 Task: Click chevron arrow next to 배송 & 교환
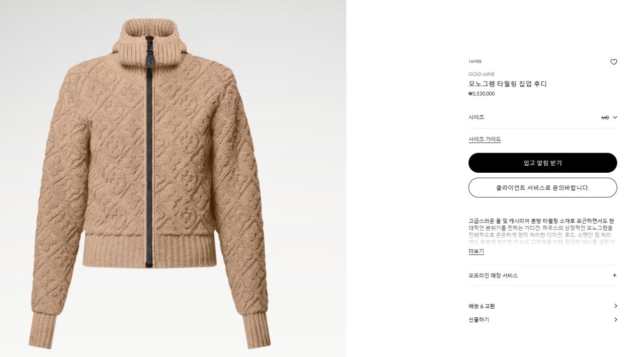[615, 306]
